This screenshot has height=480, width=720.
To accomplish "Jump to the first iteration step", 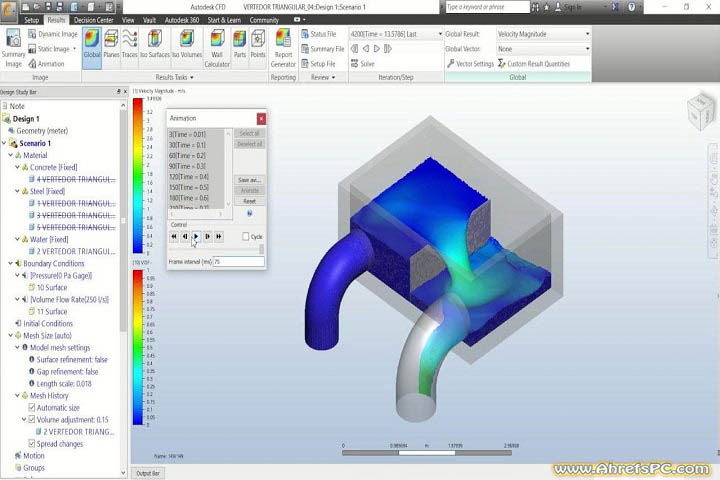I will tap(354, 49).
